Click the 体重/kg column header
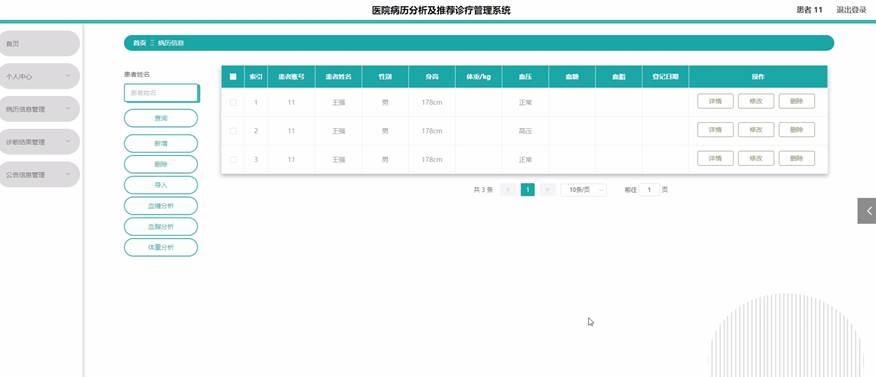Screen dimensions: 876x377 pos(478,77)
